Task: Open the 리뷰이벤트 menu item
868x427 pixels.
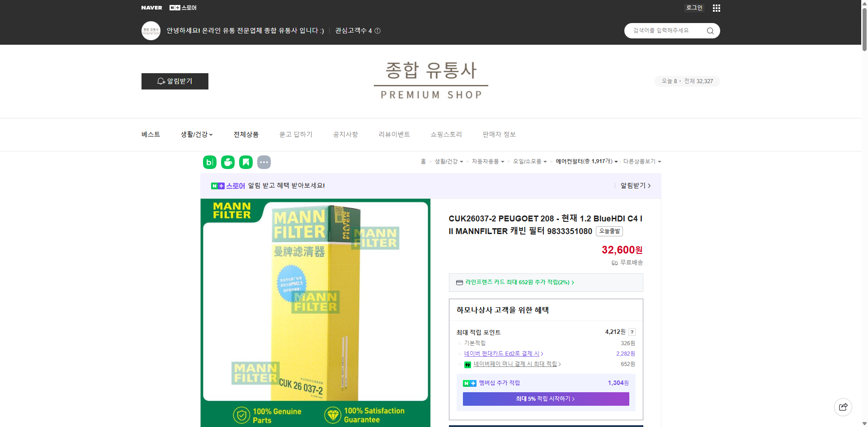Action: pos(394,134)
